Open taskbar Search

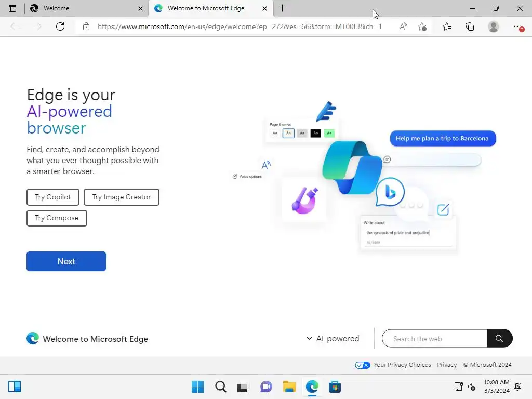[220, 387]
